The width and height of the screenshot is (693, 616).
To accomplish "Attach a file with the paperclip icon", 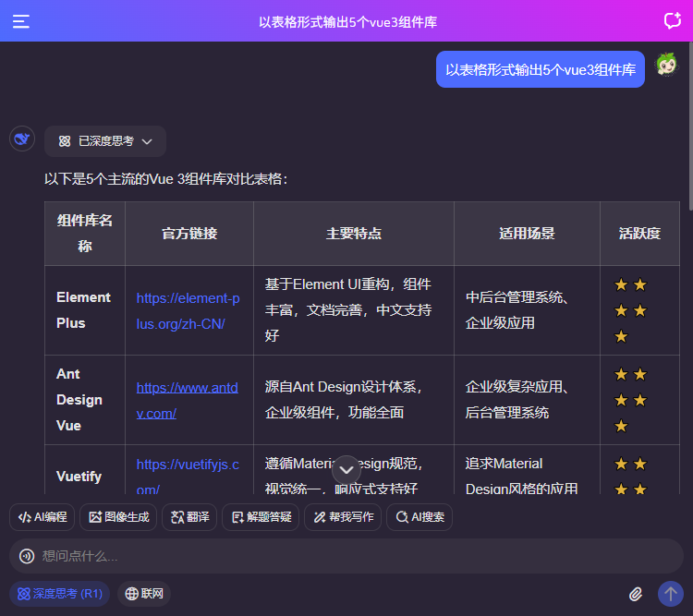I will coord(636,594).
